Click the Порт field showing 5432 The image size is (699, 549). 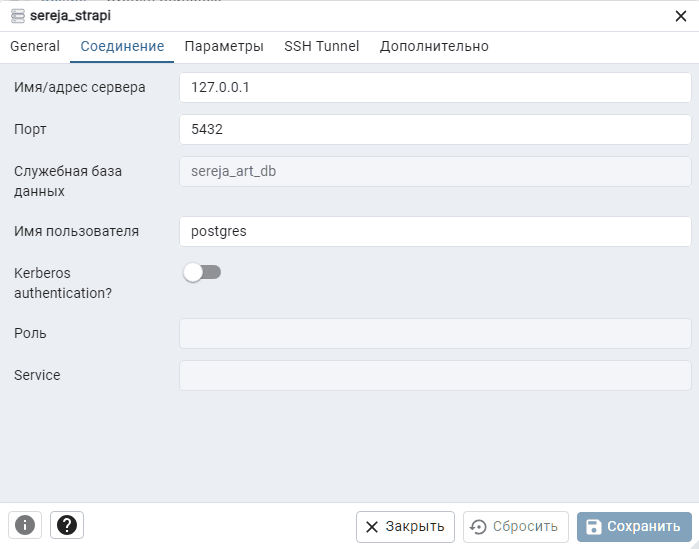[x=435, y=129]
